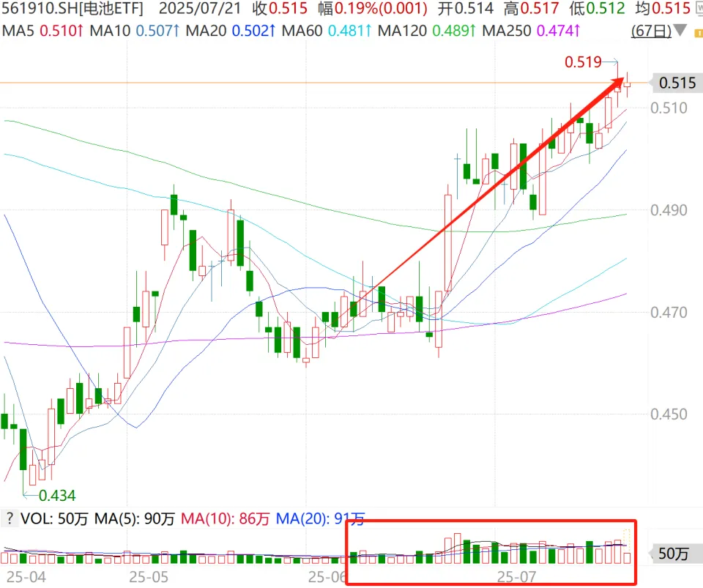This screenshot has width=703, height=588.
Task: Open the gray triangle next to 67日
Action: coord(680,31)
